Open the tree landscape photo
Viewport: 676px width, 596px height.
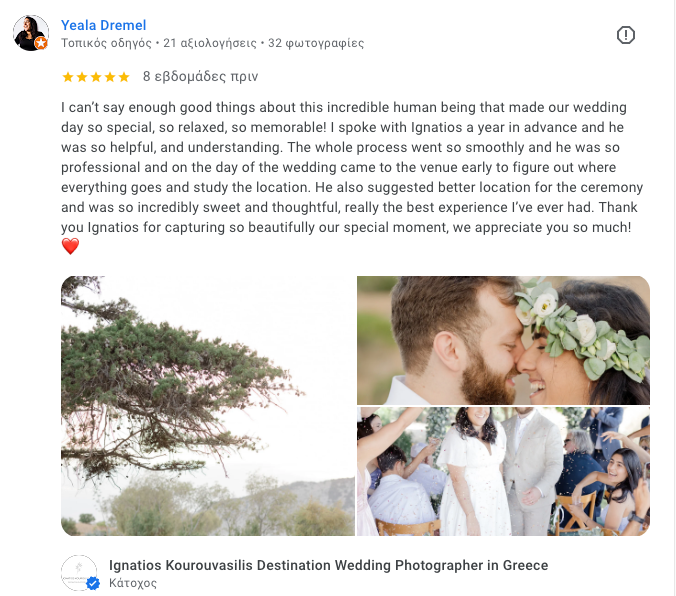pos(208,406)
